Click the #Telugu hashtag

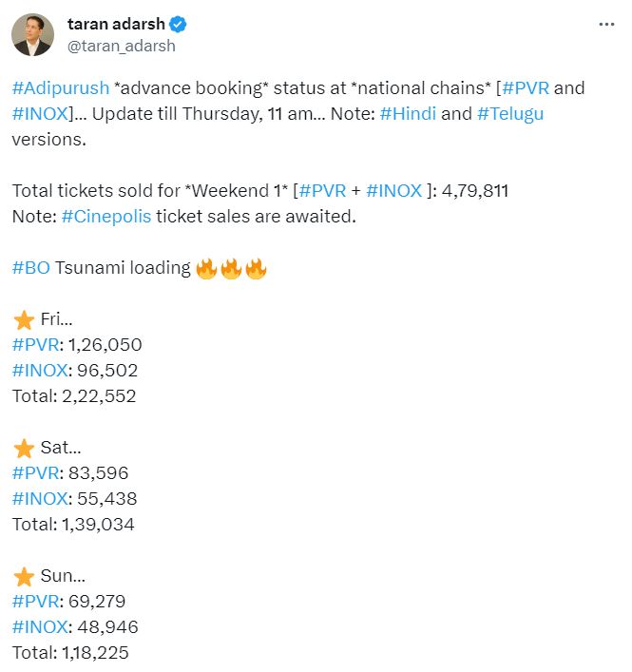click(510, 114)
